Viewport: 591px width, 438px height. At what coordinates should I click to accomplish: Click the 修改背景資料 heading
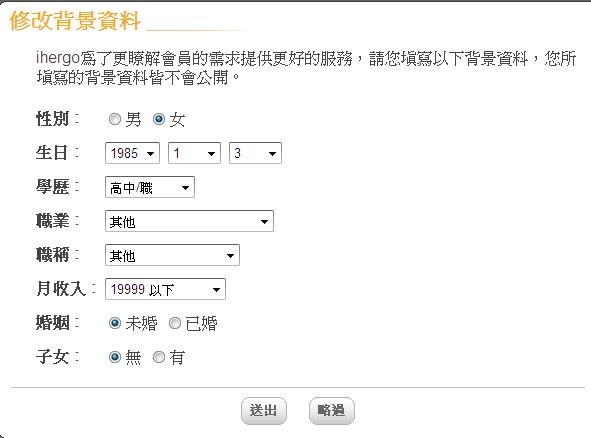tap(75, 20)
